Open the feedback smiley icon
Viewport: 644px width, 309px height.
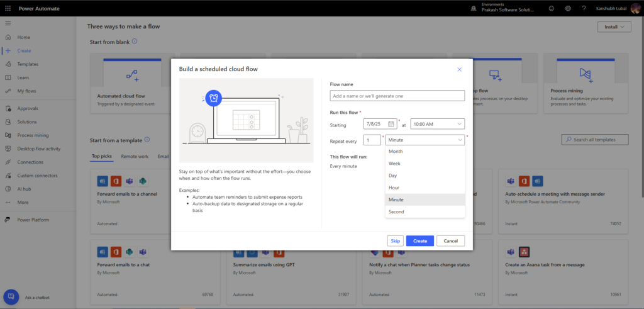coord(551,8)
